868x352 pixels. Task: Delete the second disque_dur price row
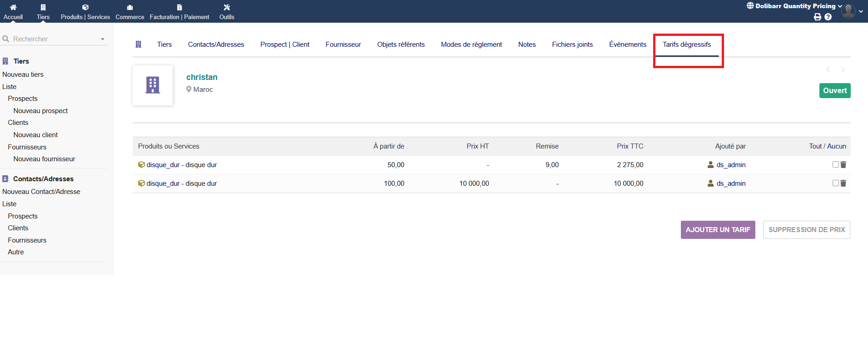(843, 183)
